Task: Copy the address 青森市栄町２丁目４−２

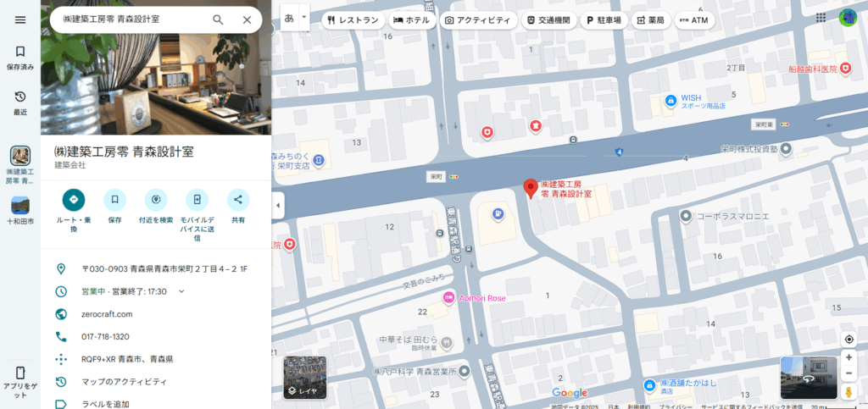Action: tap(164, 269)
